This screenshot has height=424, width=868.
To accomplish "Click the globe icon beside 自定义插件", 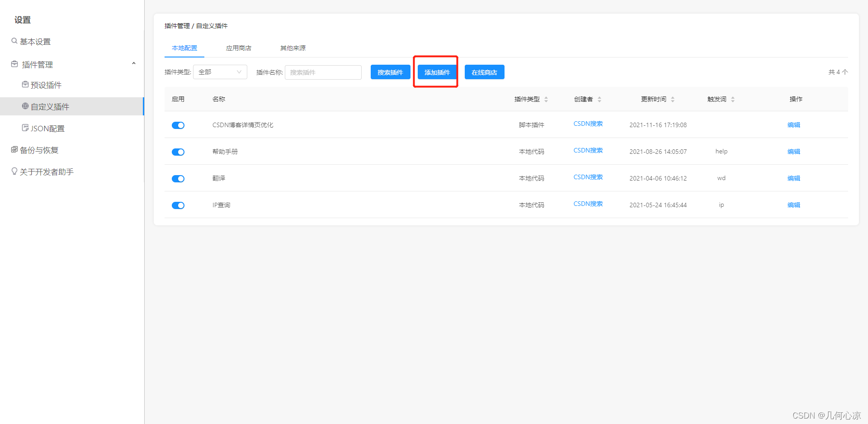I will coord(25,106).
